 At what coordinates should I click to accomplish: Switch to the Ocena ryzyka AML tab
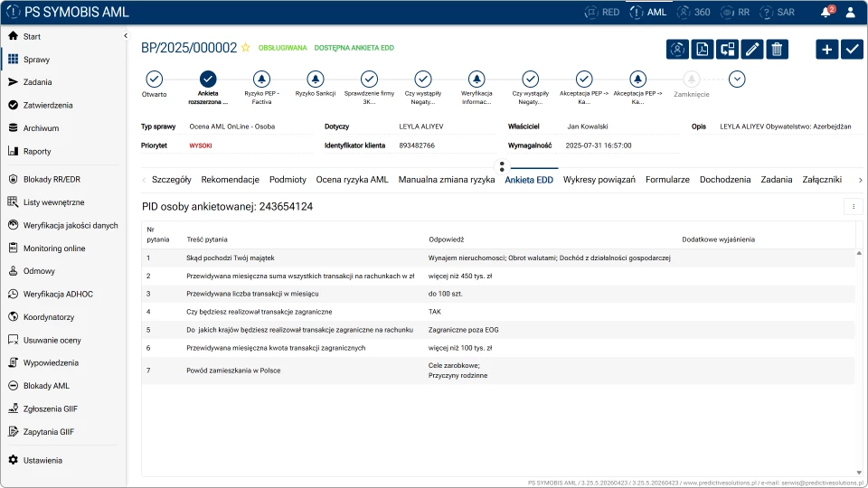click(352, 179)
